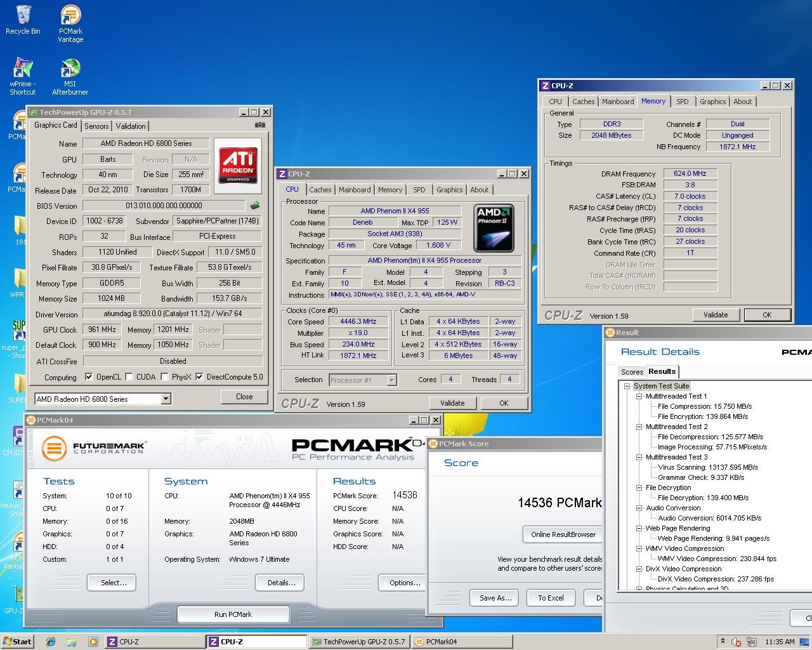Switch to the Sensors tab in GPU-Z
The image size is (812, 650).
96,126
